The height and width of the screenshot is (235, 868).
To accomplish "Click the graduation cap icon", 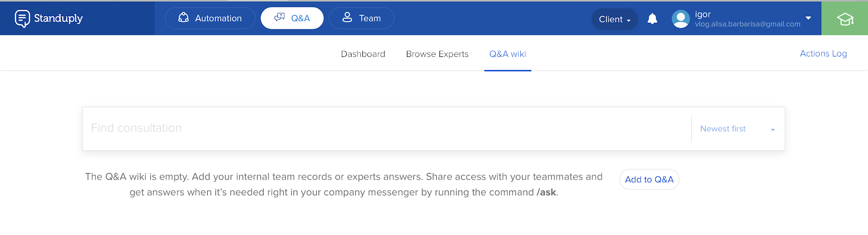I will pos(845,20).
